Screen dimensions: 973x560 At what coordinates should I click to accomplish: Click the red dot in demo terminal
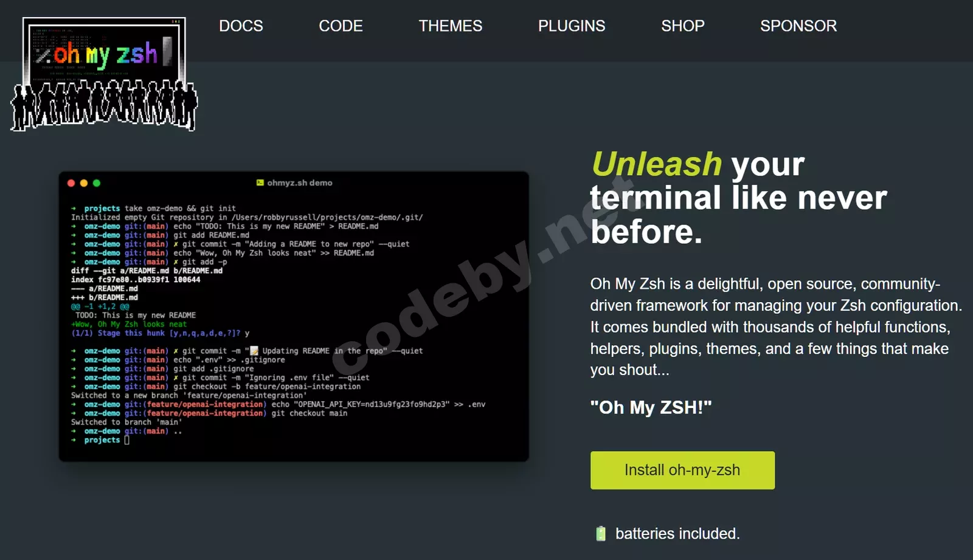pos(71,183)
